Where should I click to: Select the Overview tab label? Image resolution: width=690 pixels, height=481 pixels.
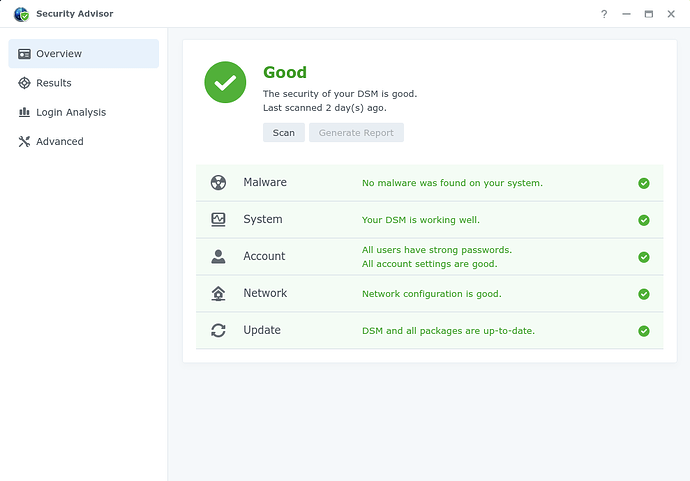(x=59, y=54)
